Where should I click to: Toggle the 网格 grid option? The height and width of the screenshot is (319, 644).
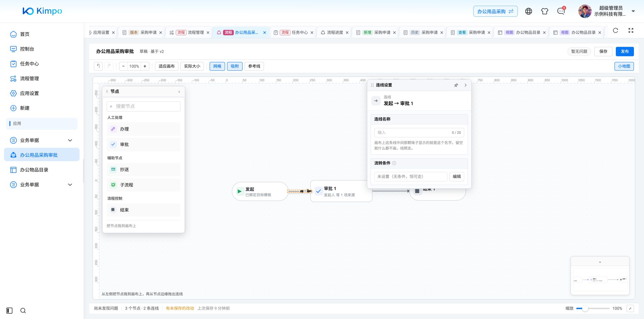click(217, 66)
